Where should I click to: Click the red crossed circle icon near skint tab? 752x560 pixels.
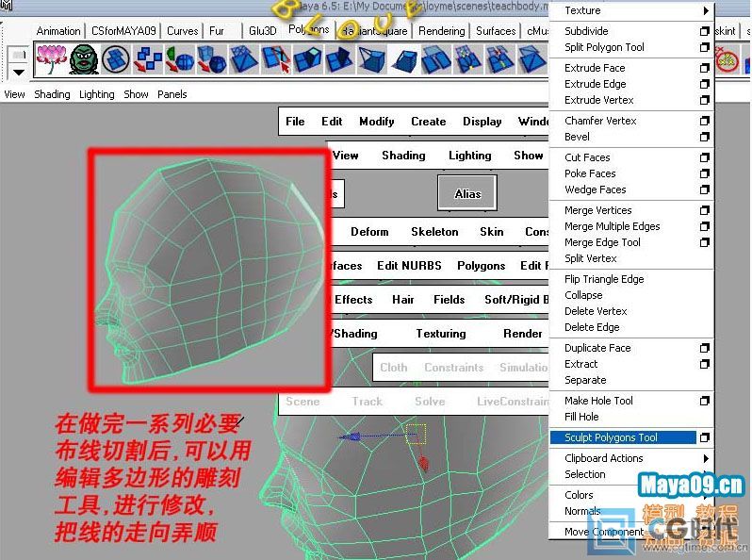(727, 60)
